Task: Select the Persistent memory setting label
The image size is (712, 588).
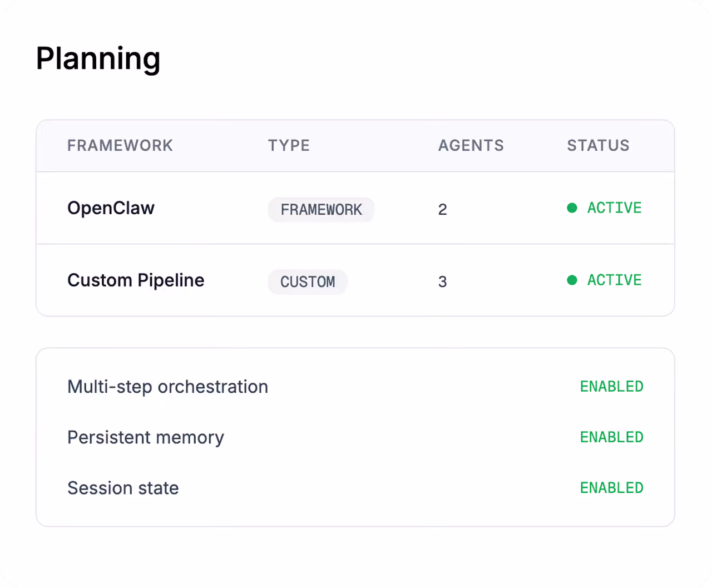Action: 146,437
